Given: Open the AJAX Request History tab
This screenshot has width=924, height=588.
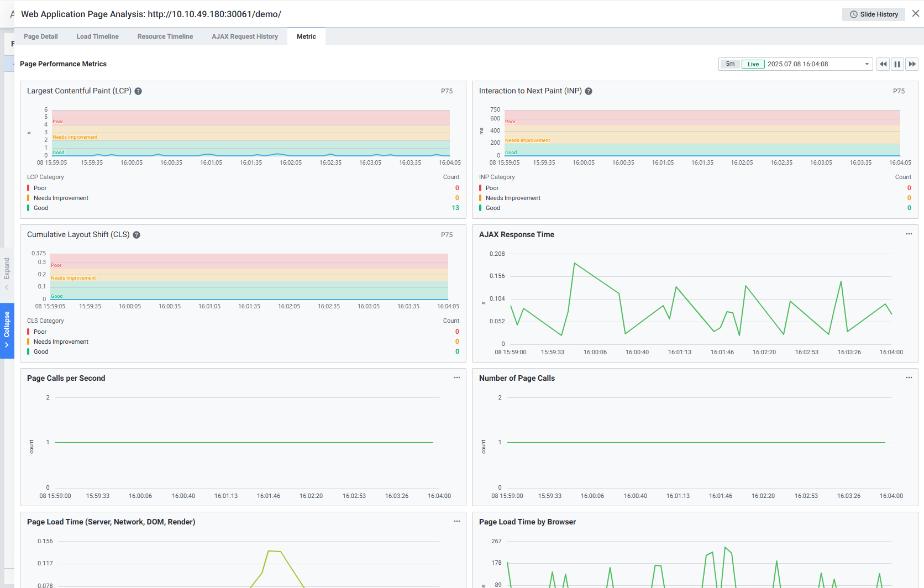Looking at the screenshot, I should (x=244, y=36).
